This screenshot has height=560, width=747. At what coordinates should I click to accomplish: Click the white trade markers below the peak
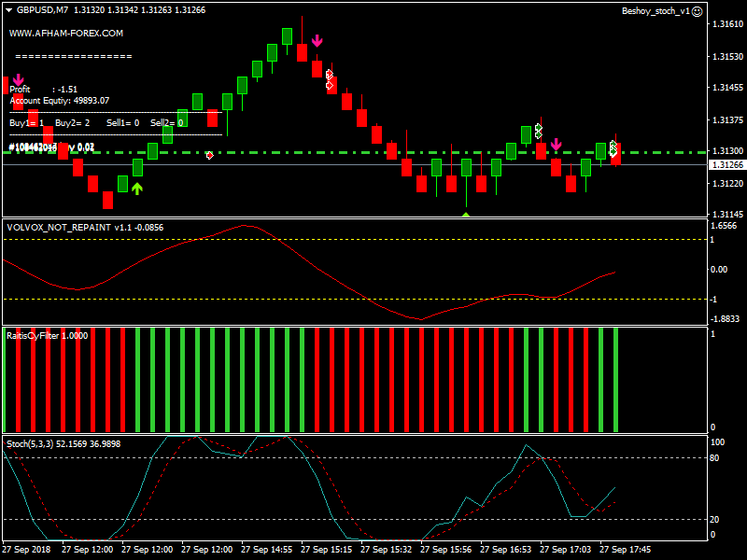pos(330,79)
